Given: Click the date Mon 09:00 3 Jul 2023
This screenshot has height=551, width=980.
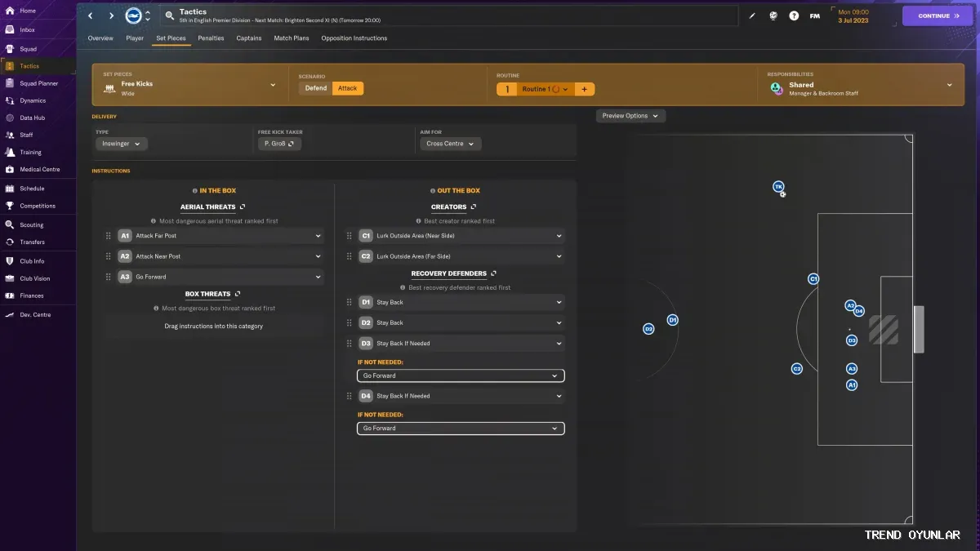Looking at the screenshot, I should [853, 16].
